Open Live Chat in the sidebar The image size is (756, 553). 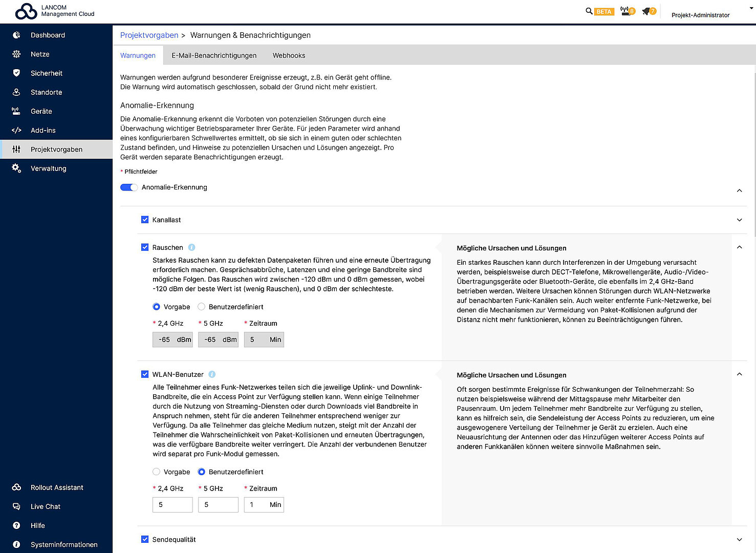(x=45, y=506)
